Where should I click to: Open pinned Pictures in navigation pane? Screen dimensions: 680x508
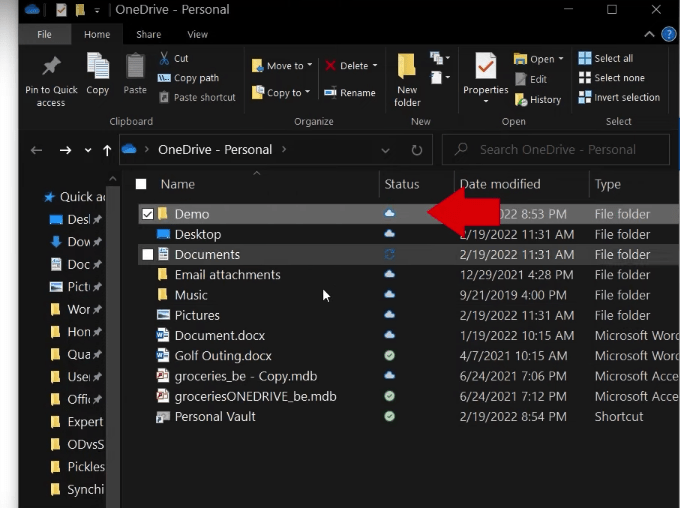point(78,287)
